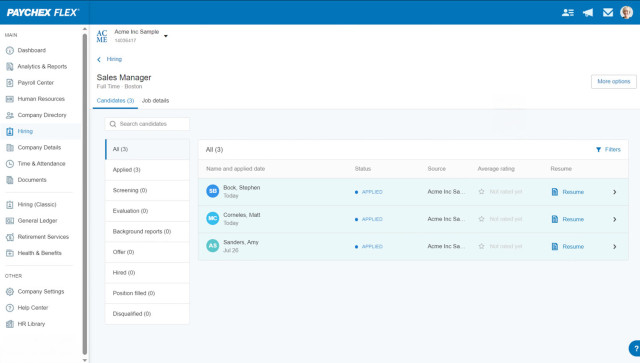The width and height of the screenshot is (640, 363).
Task: Open the people list icon in header
Action: 568,13
